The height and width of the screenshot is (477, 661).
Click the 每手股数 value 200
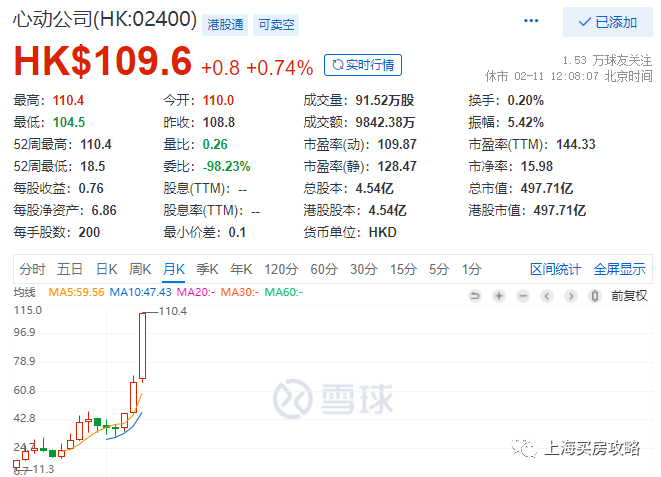89,232
